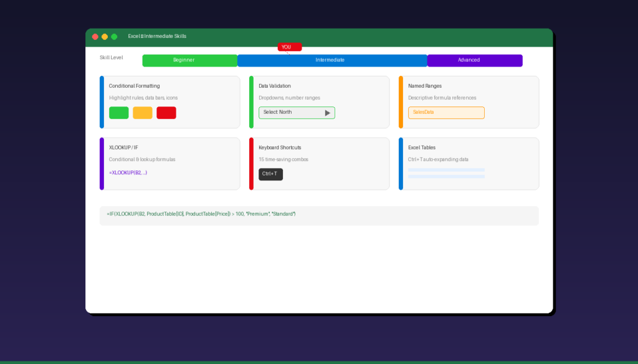Click the =XLOOKUP(B2, ...) formula link
Screen dimensions: 638x364
point(128,172)
